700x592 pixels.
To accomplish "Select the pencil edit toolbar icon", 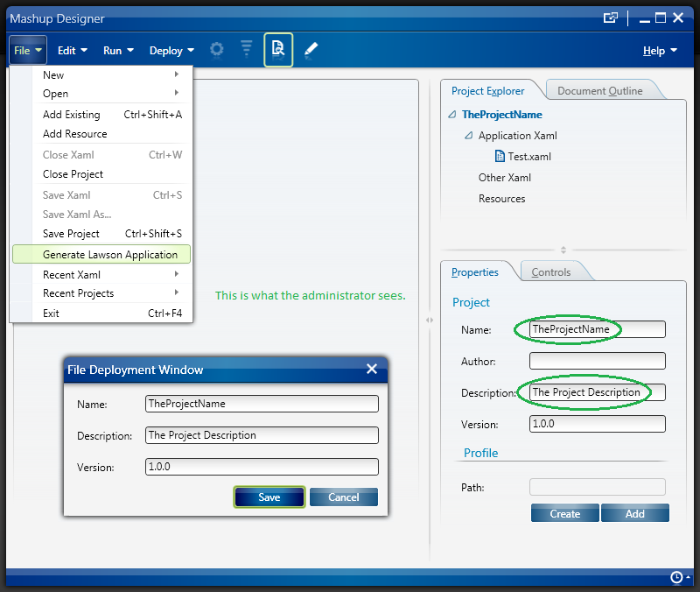I will pyautogui.click(x=311, y=50).
